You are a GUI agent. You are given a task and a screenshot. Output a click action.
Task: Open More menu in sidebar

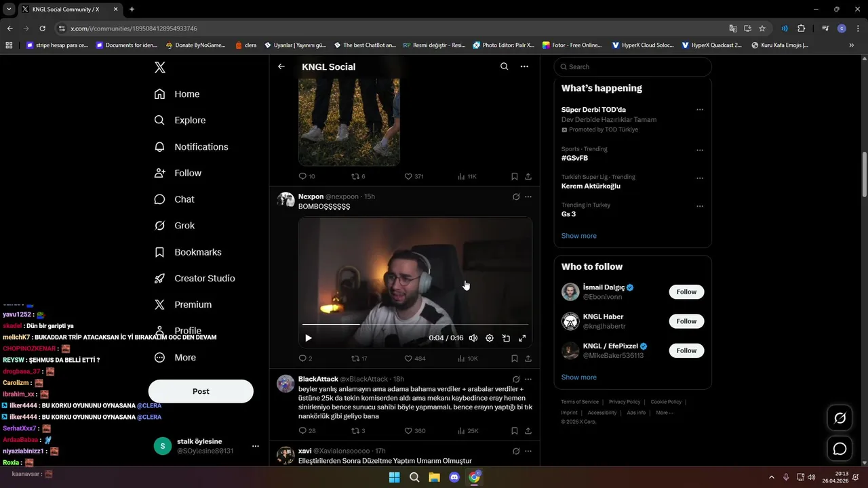pyautogui.click(x=175, y=357)
